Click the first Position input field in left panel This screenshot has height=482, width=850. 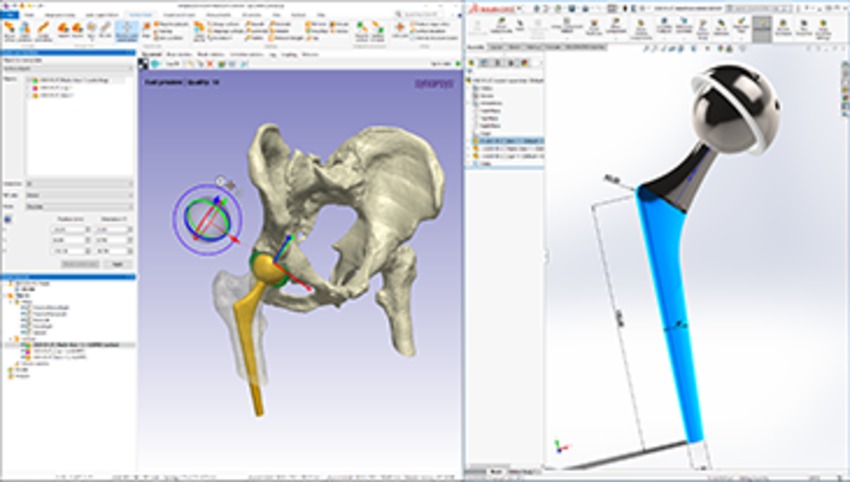(68, 229)
